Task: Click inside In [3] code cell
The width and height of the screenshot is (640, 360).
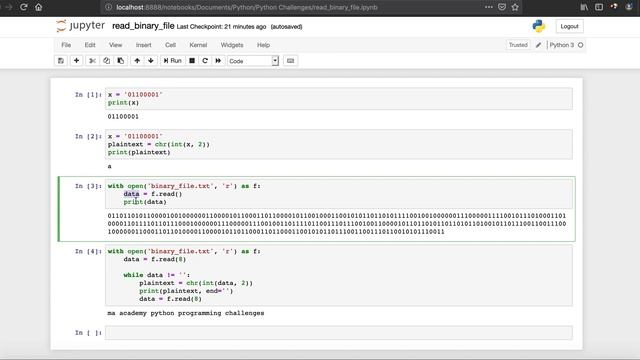Action: click(339, 194)
